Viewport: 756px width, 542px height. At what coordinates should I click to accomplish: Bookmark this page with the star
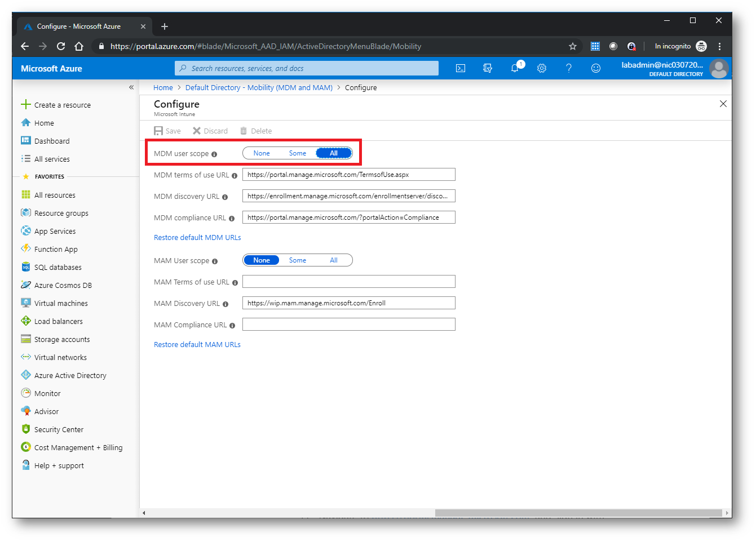tap(573, 46)
